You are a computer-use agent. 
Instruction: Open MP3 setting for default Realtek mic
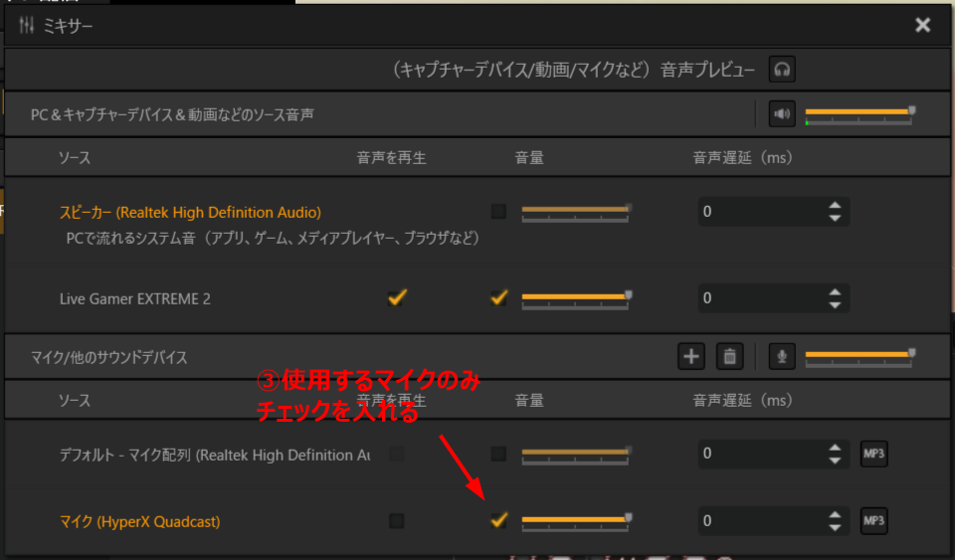(874, 454)
